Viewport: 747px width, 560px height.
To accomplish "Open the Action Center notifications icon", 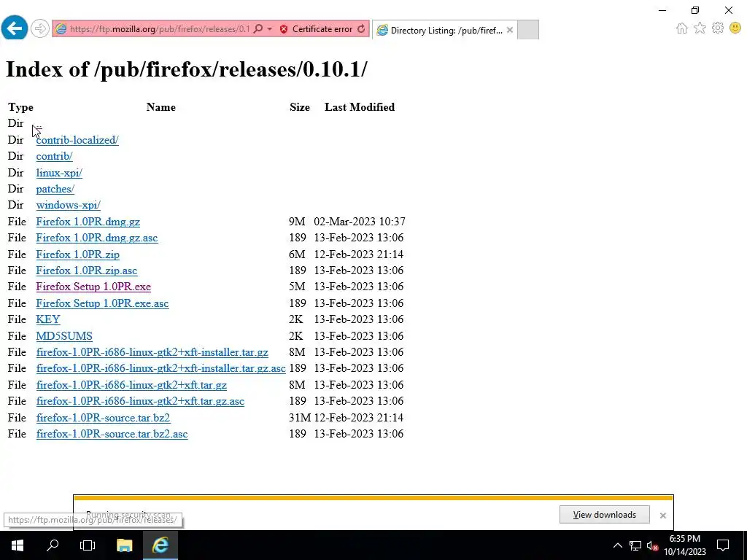I will click(723, 545).
